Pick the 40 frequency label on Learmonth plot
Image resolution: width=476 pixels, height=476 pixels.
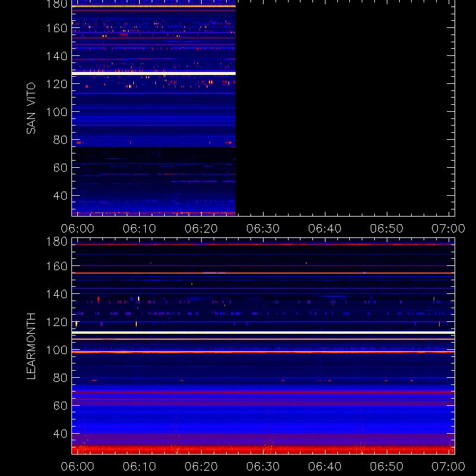pyautogui.click(x=60, y=434)
